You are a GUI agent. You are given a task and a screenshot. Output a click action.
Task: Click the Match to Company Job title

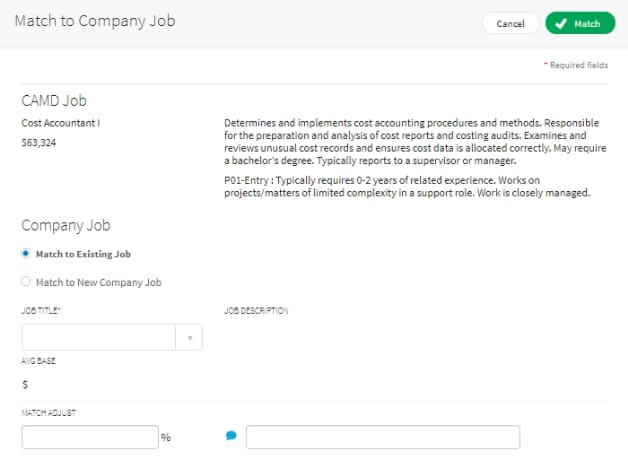pos(95,21)
